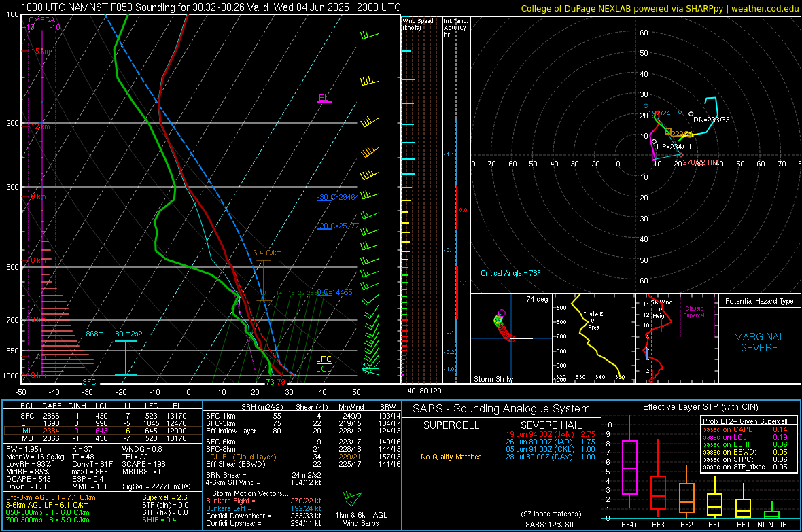Click the '-30 C=29464'' height label
Image resolution: width=802 pixels, height=532 pixels.
pyautogui.click(x=338, y=197)
